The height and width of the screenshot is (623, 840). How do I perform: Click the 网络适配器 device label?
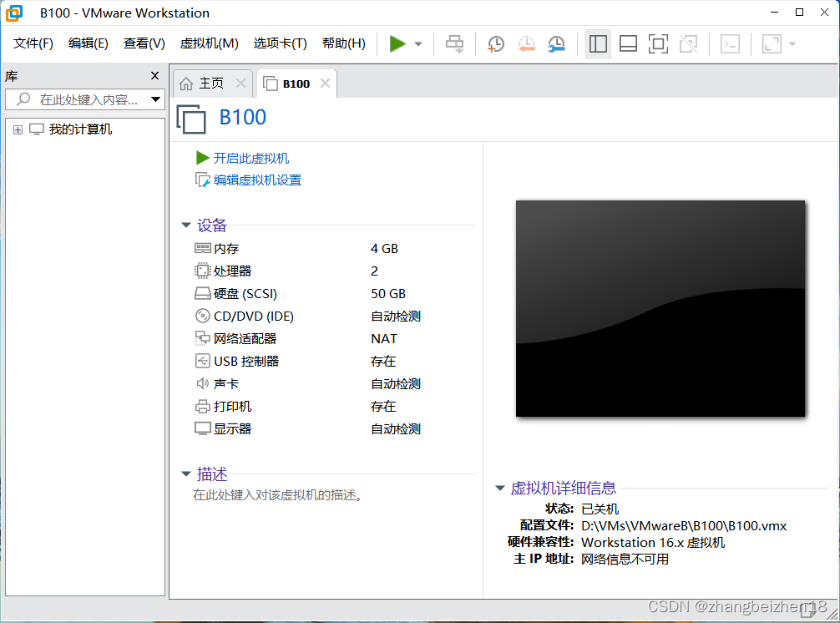tap(245, 338)
